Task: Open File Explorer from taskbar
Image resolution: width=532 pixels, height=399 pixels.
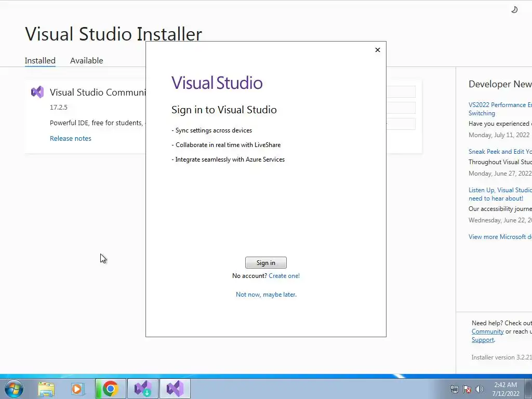Action: click(46, 389)
